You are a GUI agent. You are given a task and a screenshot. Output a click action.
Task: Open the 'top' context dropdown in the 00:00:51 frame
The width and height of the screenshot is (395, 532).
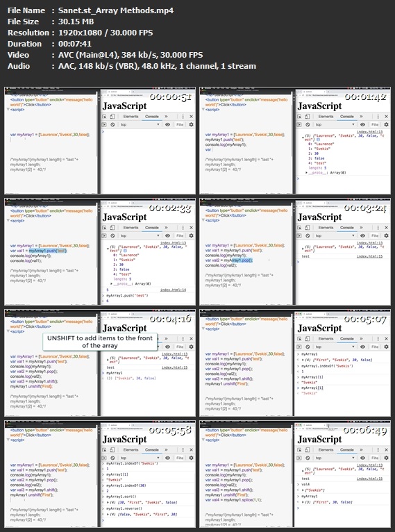[x=140, y=124]
